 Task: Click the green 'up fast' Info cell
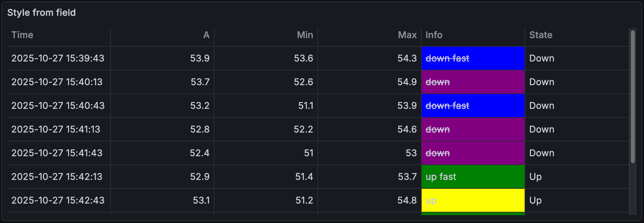(473, 177)
